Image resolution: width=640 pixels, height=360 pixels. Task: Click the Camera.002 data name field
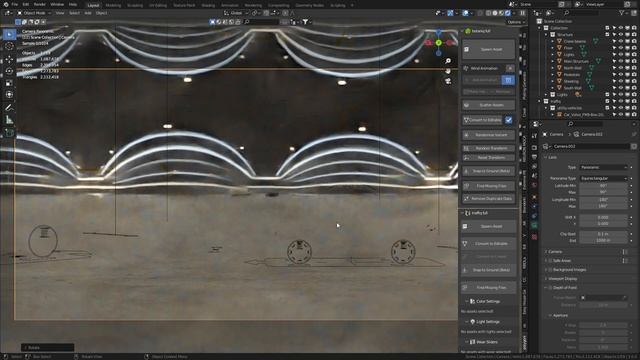[592, 146]
